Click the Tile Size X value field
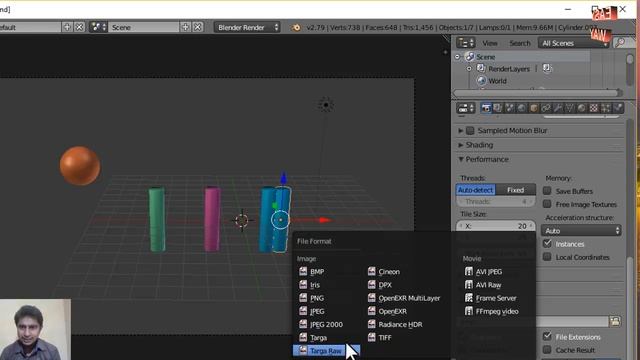Viewport: 640px width, 360px height. pyautogui.click(x=496, y=226)
